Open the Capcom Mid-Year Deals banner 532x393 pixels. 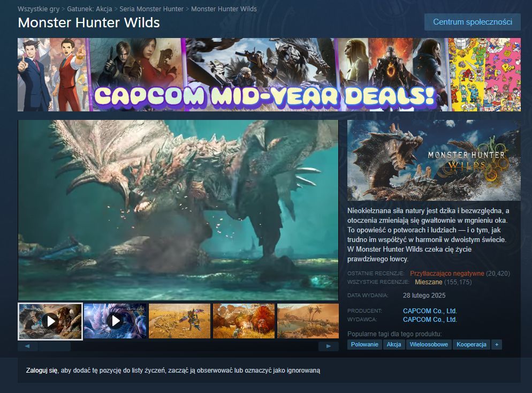click(x=269, y=74)
